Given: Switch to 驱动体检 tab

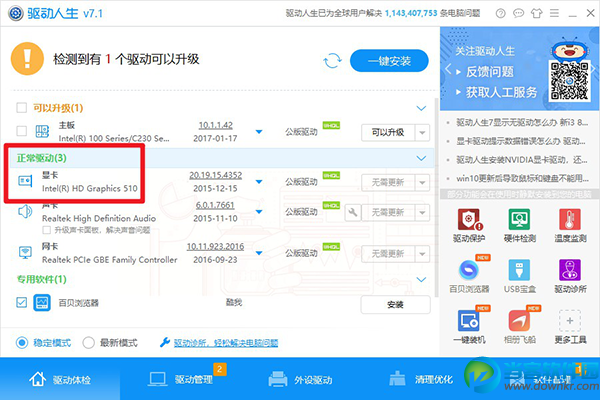Looking at the screenshot, I should click(60, 379).
